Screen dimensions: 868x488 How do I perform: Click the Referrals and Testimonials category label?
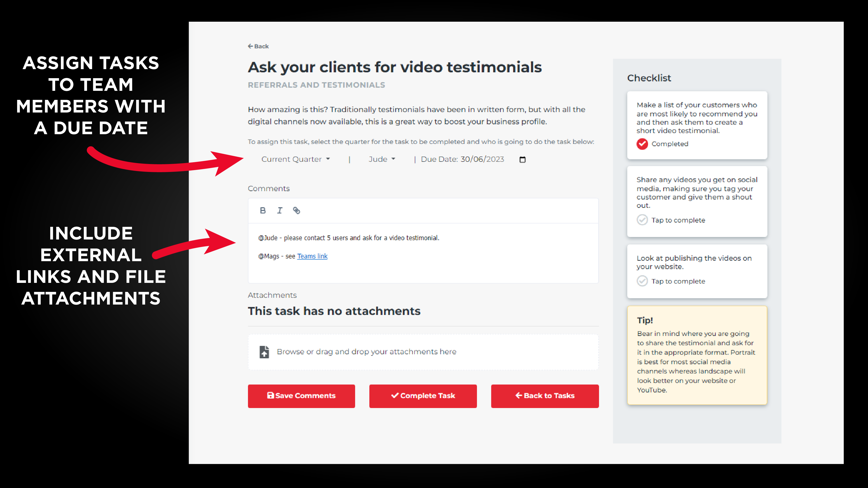316,85
